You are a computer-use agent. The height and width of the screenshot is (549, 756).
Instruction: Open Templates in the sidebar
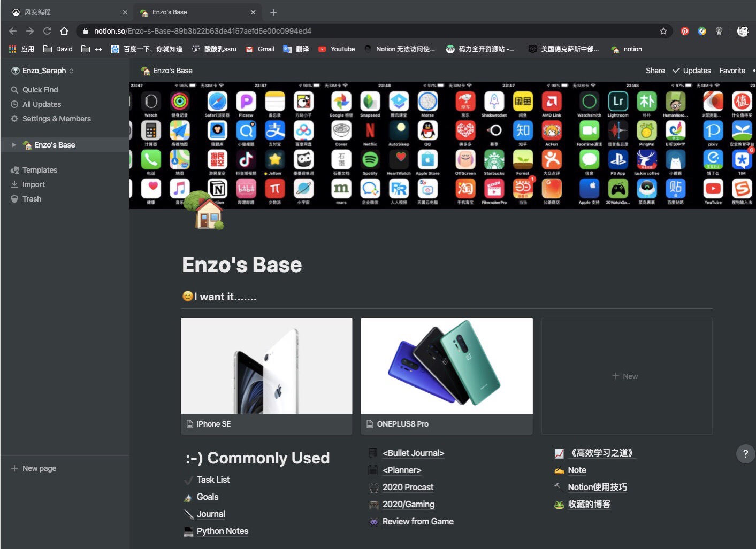coord(65,170)
